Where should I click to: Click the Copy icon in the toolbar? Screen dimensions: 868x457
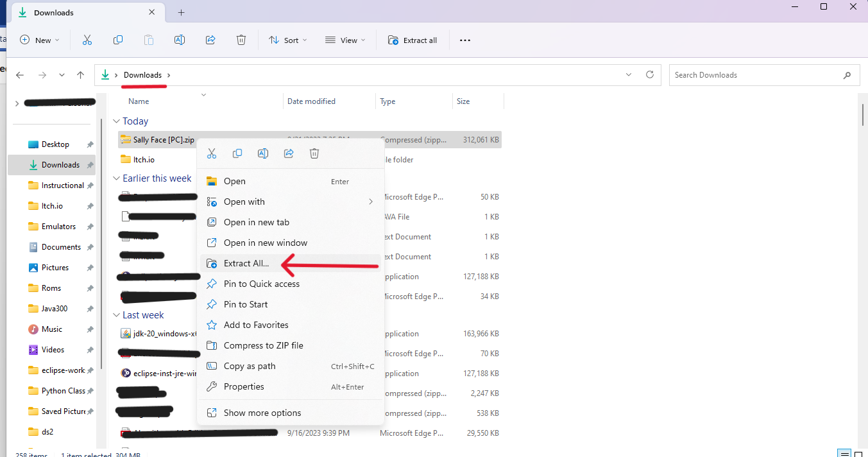pyautogui.click(x=118, y=40)
